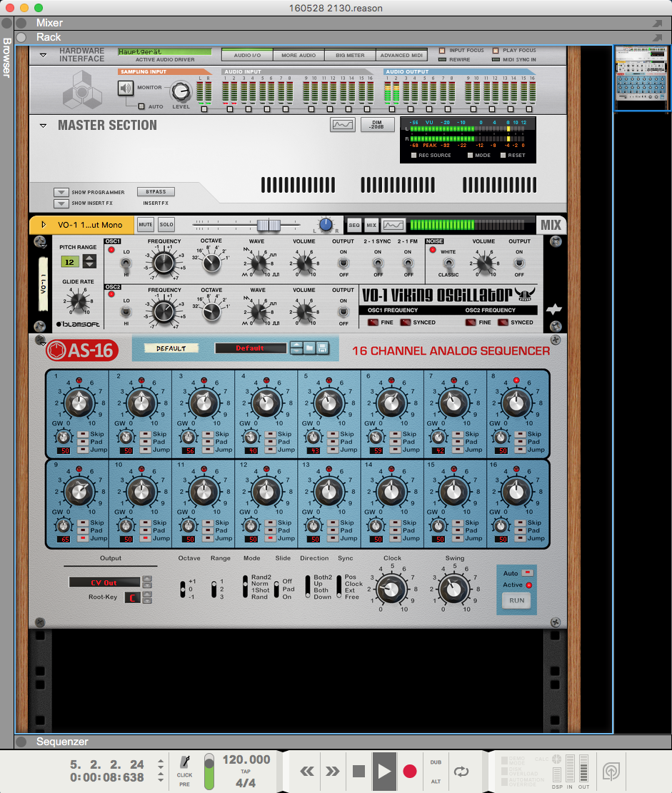
Task: Click the metronome click icon
Action: coord(185,762)
